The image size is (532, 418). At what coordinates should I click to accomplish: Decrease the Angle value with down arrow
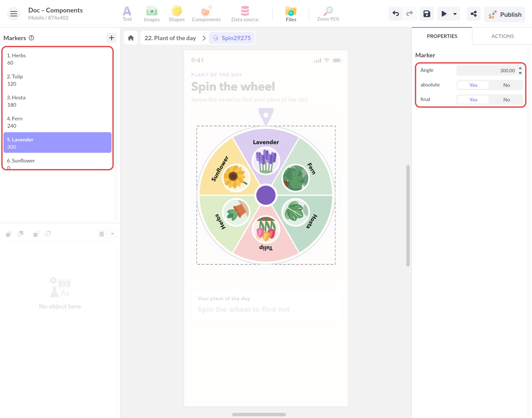pyautogui.click(x=520, y=73)
